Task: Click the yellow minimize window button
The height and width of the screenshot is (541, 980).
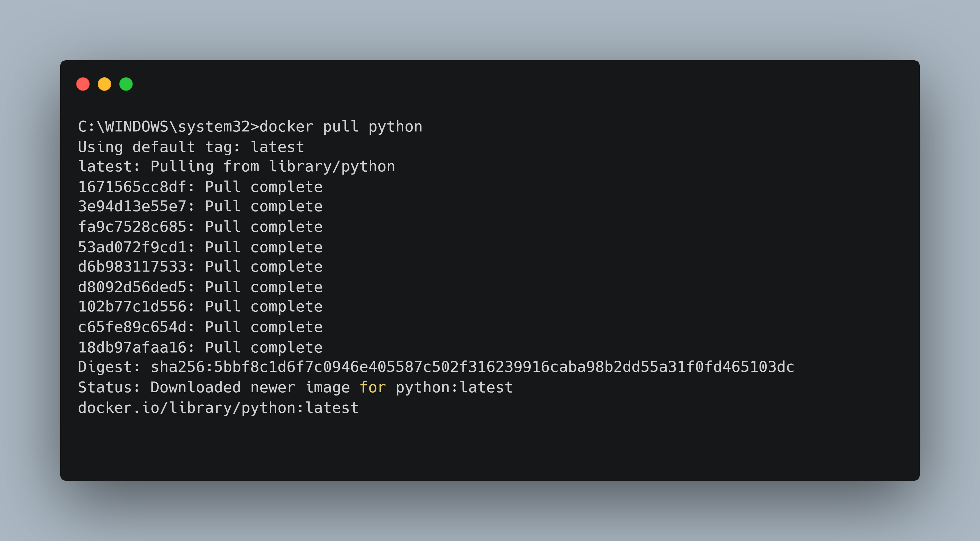Action: [x=104, y=84]
